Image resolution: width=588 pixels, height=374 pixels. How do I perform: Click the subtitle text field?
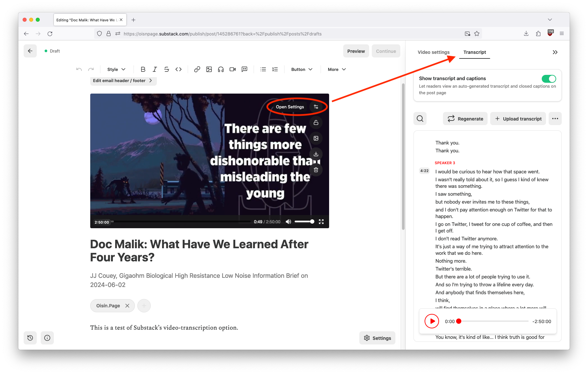pos(199,280)
